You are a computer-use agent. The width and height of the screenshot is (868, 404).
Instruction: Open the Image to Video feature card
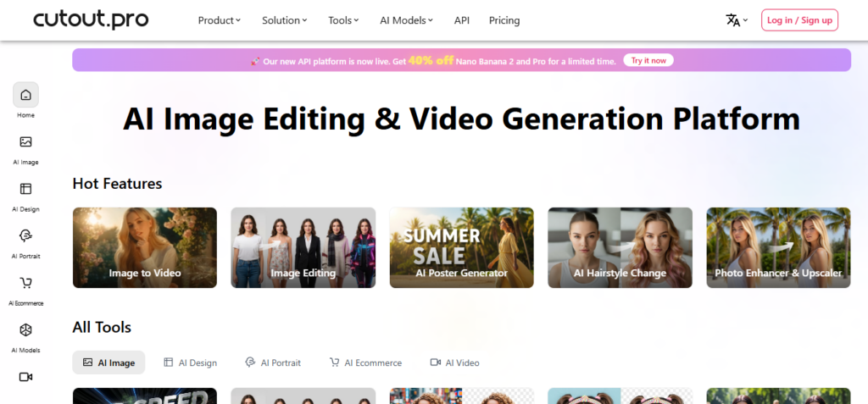pos(144,248)
